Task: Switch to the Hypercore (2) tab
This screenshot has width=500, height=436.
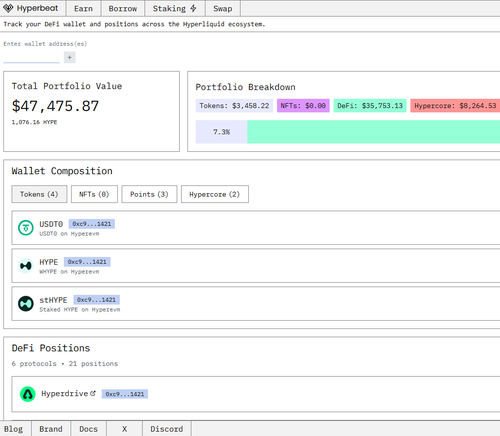Action: pyautogui.click(x=214, y=194)
